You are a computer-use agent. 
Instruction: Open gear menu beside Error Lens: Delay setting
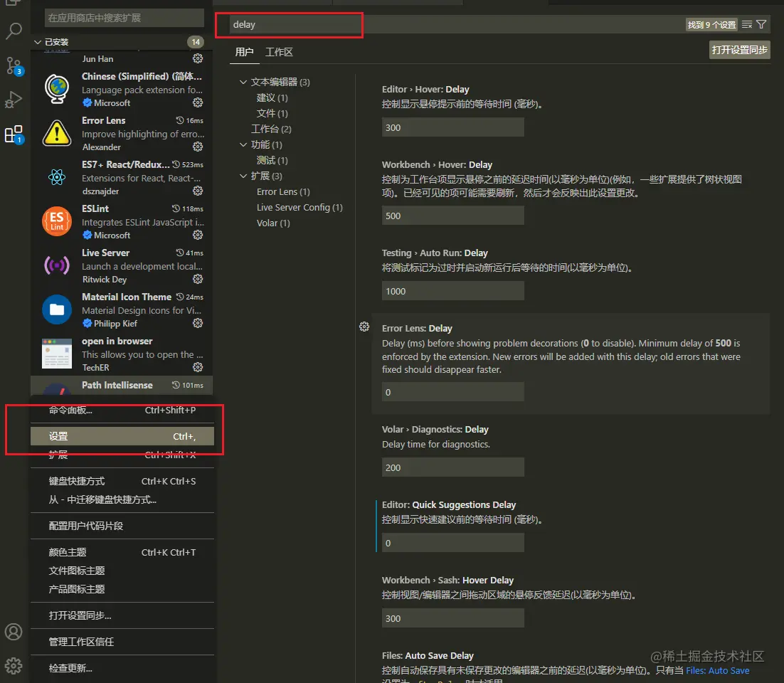point(364,327)
